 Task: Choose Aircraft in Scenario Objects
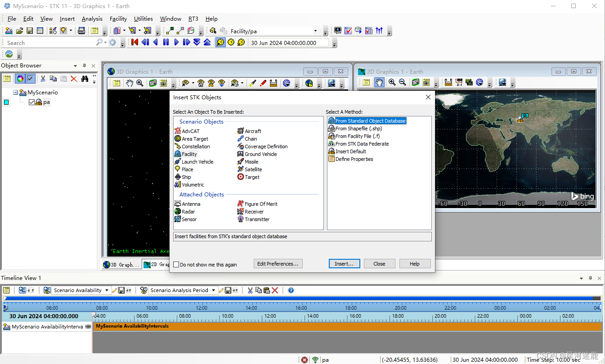250,131
